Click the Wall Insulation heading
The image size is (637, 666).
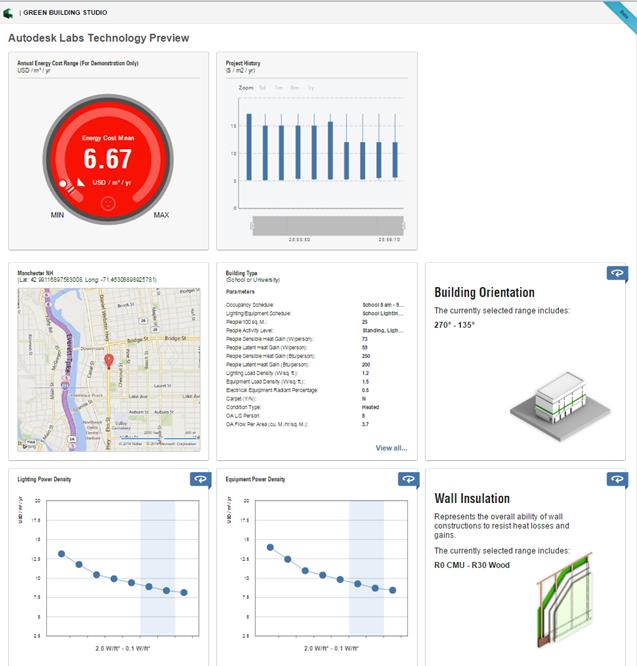[472, 498]
